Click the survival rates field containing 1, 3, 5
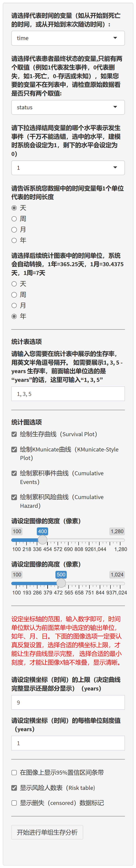This screenshot has width=136, height=868. click(x=68, y=394)
